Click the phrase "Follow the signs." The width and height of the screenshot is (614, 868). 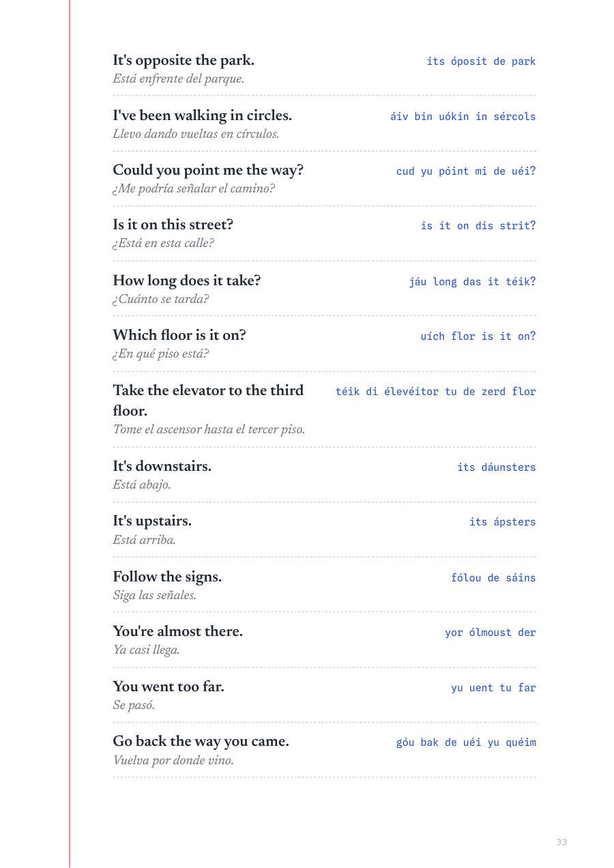coord(167,577)
